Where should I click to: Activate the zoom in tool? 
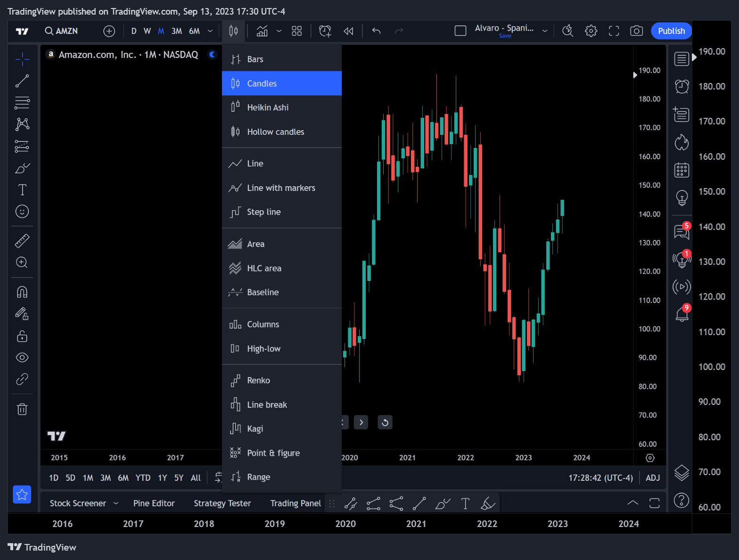tap(22, 263)
